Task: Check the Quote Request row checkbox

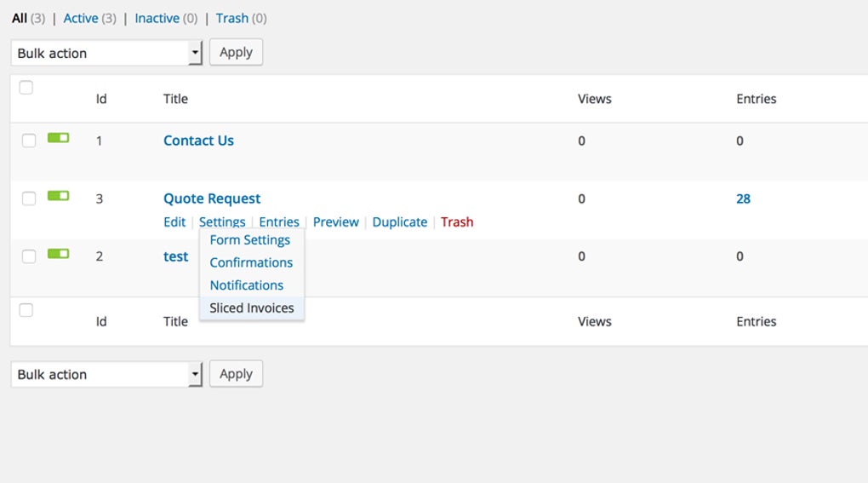Action: [29, 198]
